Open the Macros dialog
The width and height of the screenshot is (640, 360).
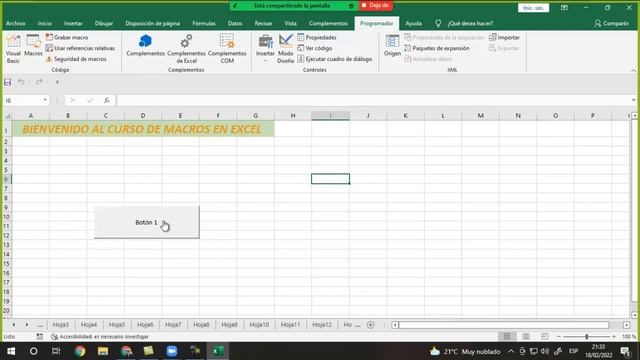point(33,46)
